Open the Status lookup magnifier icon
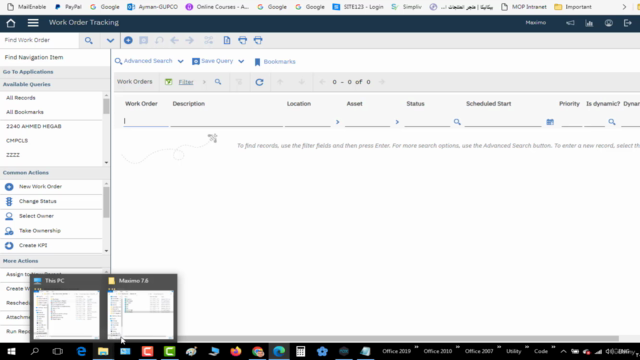 point(457,122)
